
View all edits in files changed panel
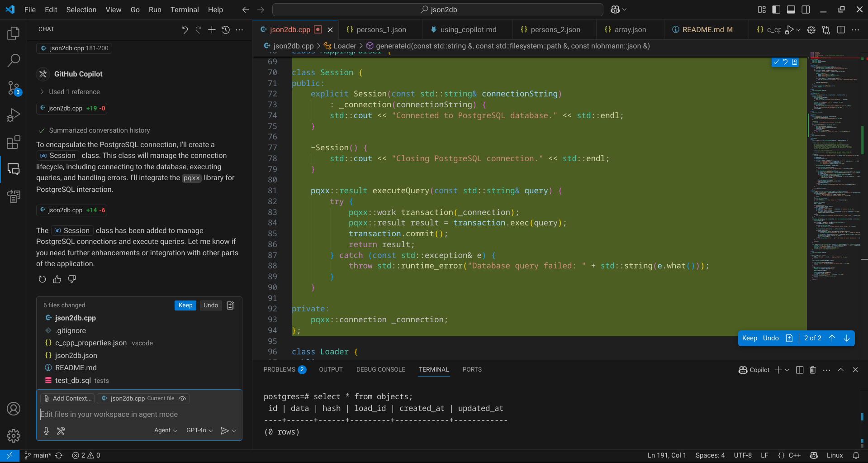coord(231,305)
